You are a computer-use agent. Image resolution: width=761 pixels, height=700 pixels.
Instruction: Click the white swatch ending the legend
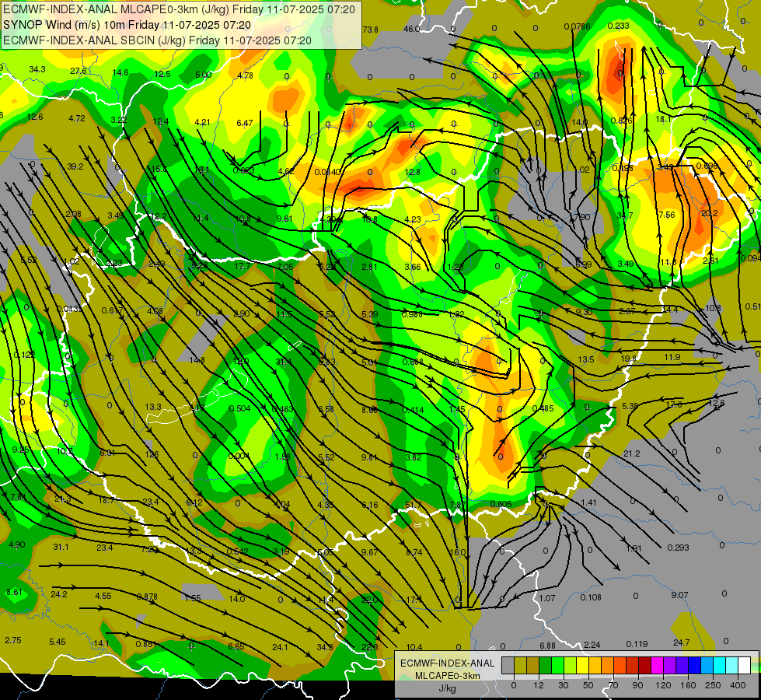point(745,665)
